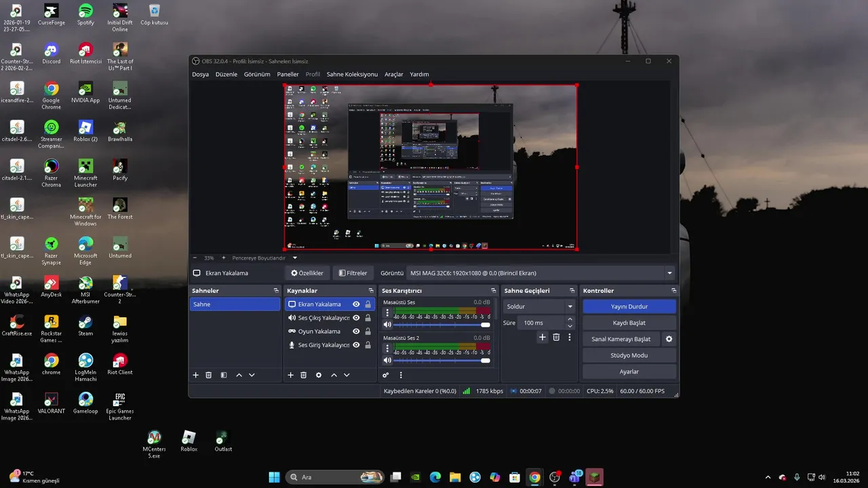Open the mixer options menu at the bottom of Ses Karıştırıcı
The height and width of the screenshot is (488, 868).
[x=401, y=375]
